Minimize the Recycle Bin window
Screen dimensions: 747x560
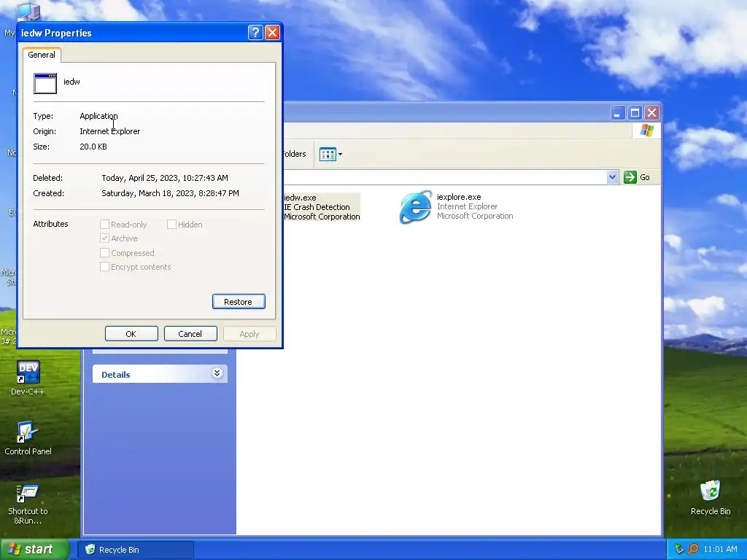point(617,113)
